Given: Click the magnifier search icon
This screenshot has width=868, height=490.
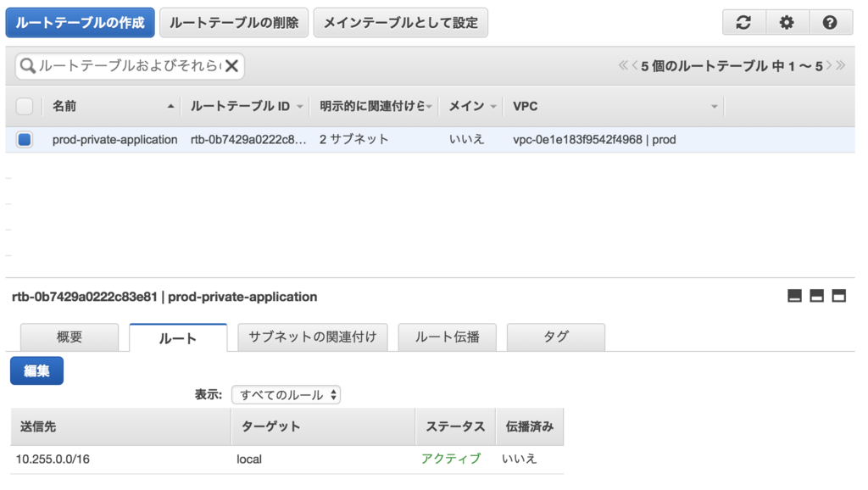Looking at the screenshot, I should point(27,66).
